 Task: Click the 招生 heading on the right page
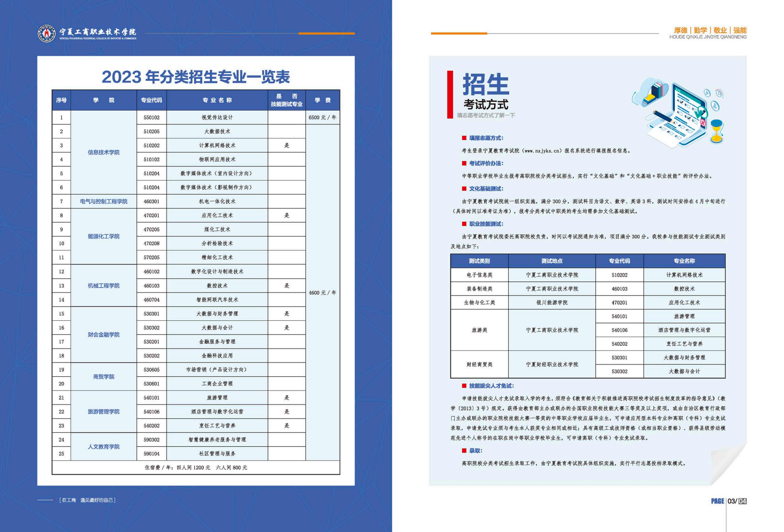click(486, 84)
